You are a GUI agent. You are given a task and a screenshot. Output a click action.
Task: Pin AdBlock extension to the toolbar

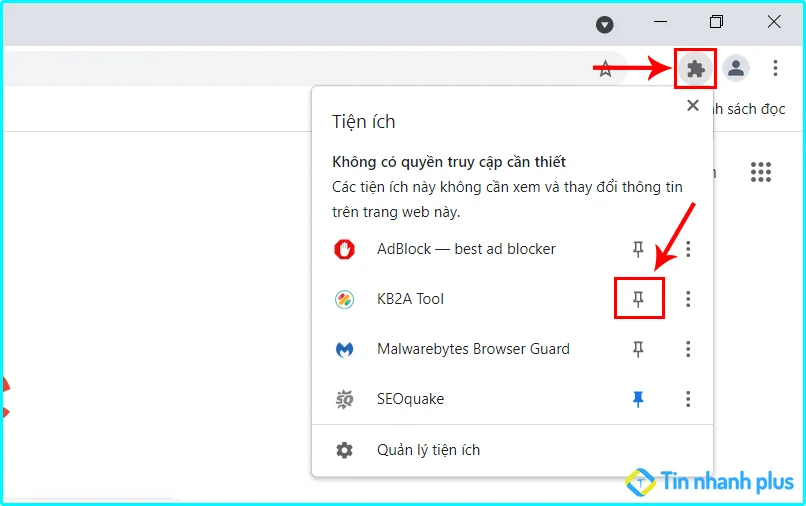(638, 249)
